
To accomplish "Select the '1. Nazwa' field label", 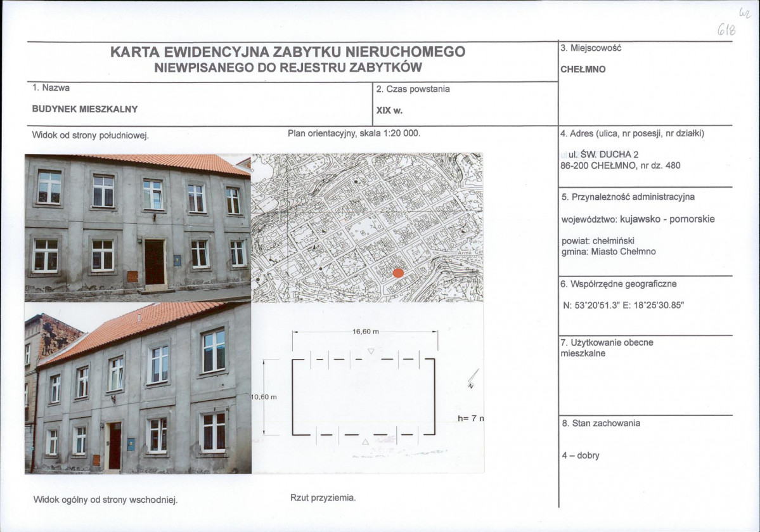I will pos(51,88).
